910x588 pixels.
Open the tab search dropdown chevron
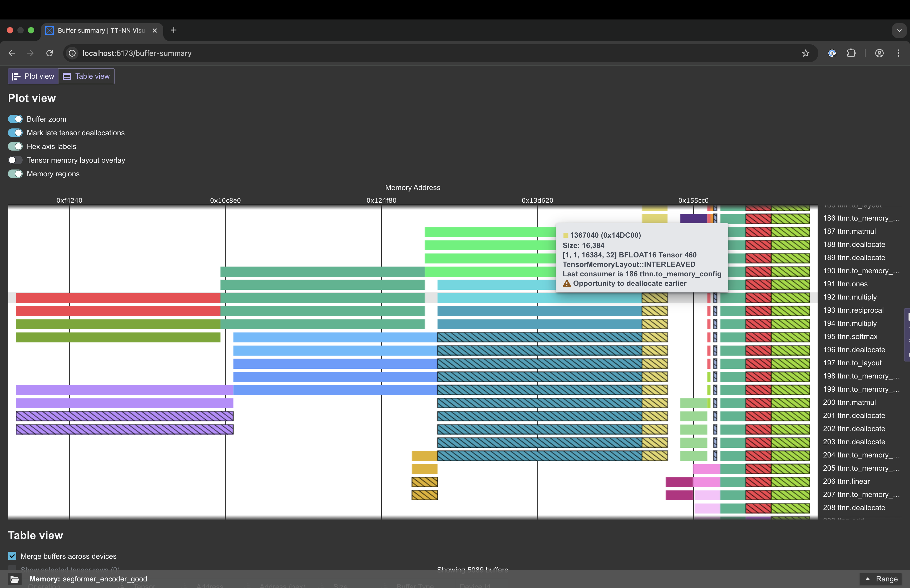click(x=899, y=30)
